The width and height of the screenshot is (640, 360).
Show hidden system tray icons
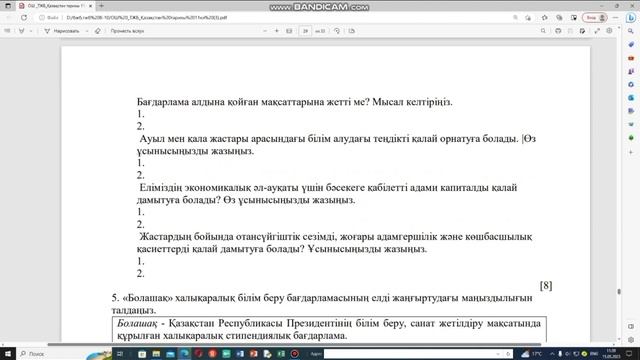point(552,353)
